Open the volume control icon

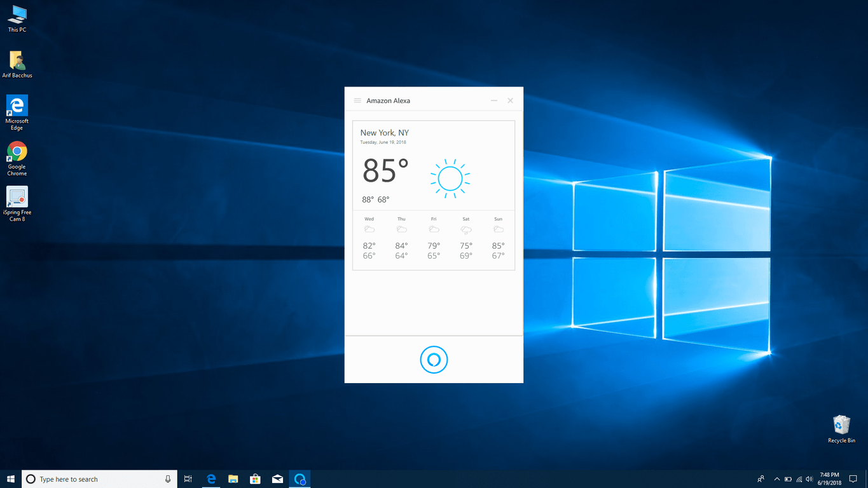(x=809, y=479)
